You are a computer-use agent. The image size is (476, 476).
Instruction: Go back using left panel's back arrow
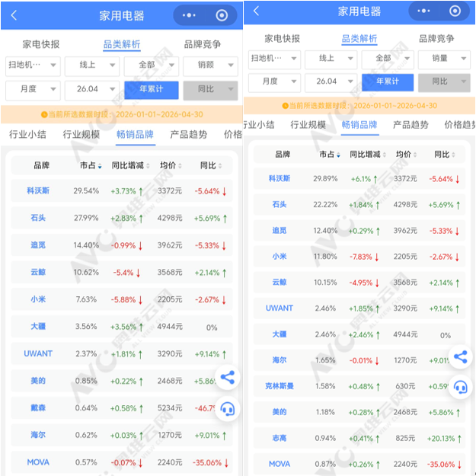(14, 15)
